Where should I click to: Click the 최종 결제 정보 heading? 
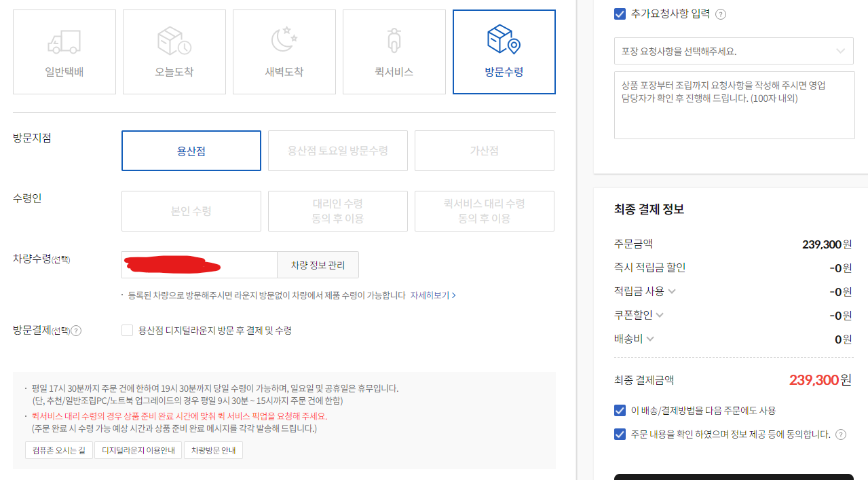point(649,209)
